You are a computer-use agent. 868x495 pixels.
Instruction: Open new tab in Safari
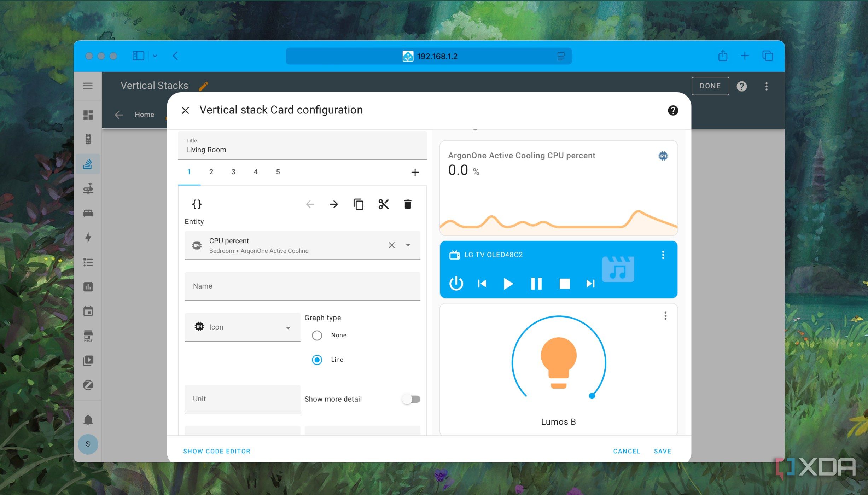[x=745, y=56]
